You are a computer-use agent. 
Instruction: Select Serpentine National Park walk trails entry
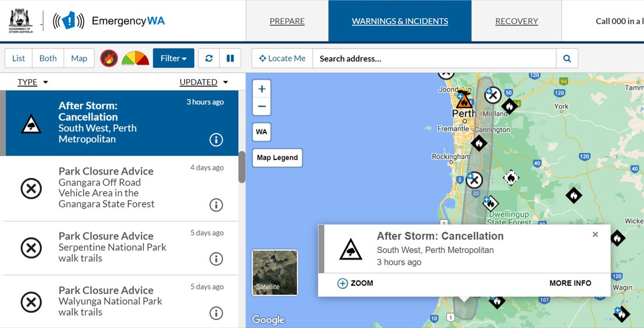119,248
